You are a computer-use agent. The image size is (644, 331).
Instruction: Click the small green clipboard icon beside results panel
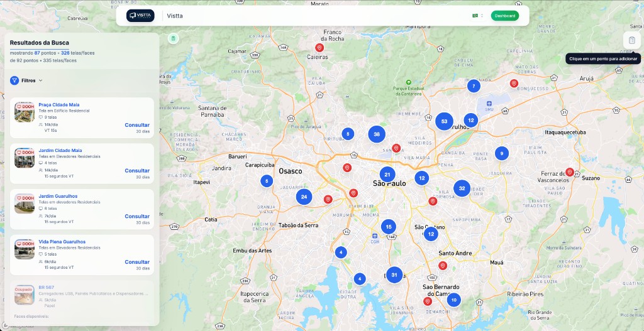(174, 38)
